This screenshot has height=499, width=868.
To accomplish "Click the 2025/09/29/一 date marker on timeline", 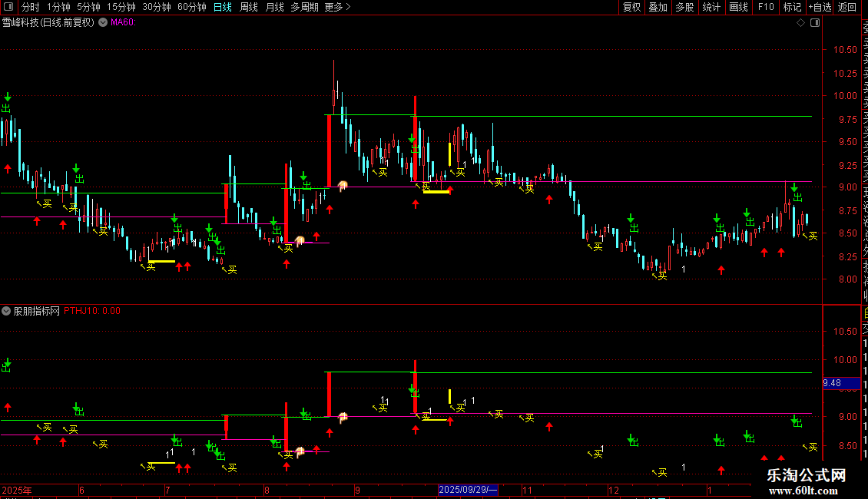I will tap(468, 490).
